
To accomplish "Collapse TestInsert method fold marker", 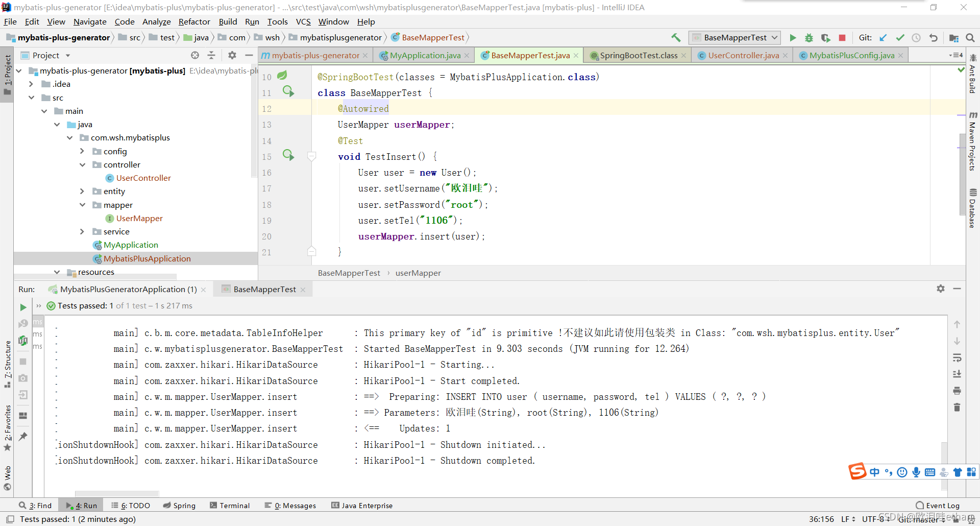I will click(312, 156).
